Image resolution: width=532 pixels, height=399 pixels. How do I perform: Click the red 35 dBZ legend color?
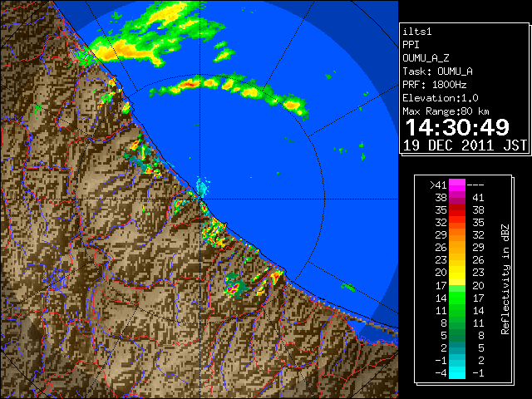pyautogui.click(x=457, y=210)
